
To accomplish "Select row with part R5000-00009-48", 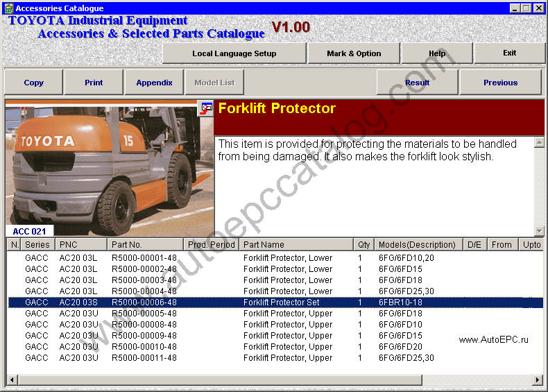I will coord(275,336).
